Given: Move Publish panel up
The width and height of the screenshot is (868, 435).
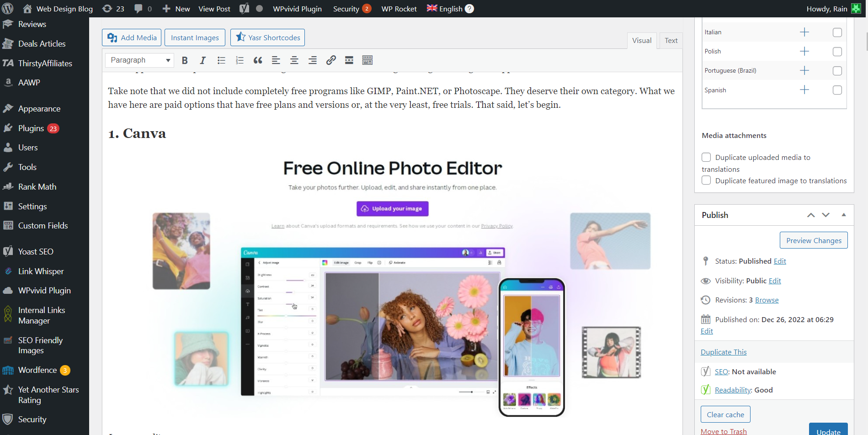Looking at the screenshot, I should [x=811, y=215].
